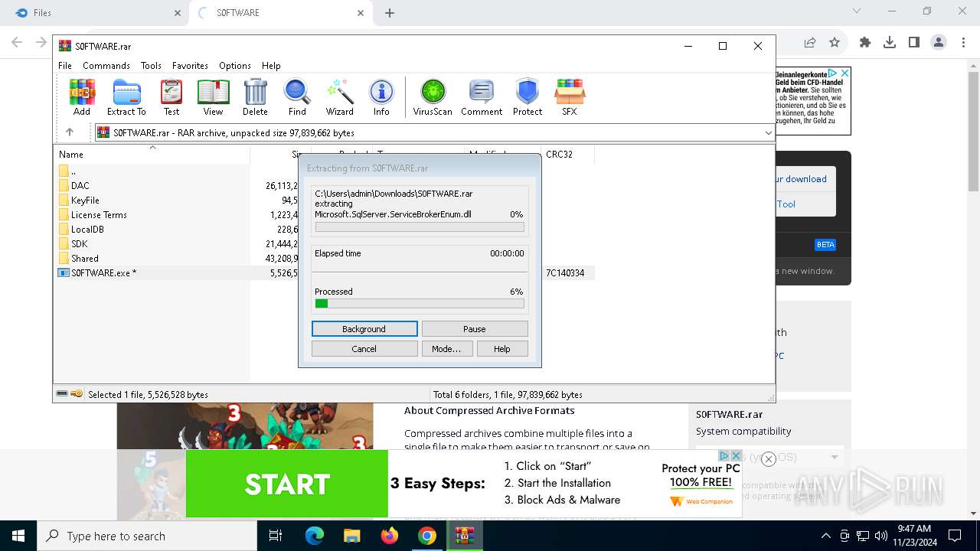Go up one folder level arrow
Viewport: 980px width, 551px height.
70,132
